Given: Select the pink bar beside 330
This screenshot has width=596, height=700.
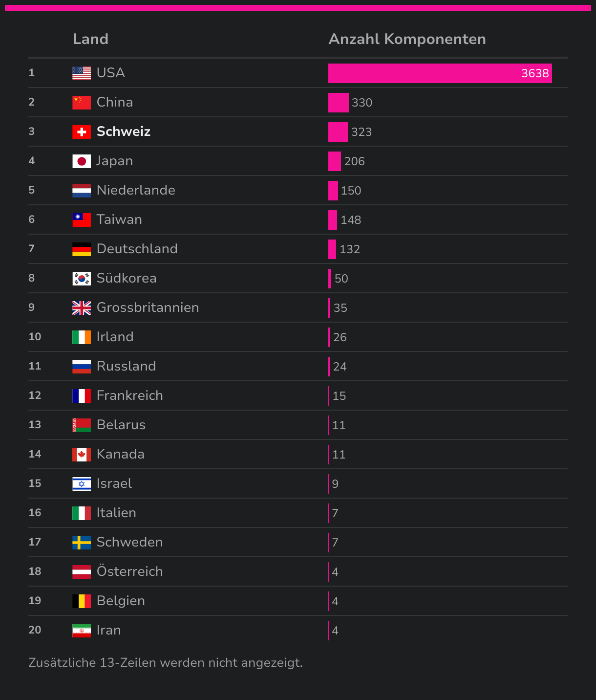Looking at the screenshot, I should [x=339, y=103].
